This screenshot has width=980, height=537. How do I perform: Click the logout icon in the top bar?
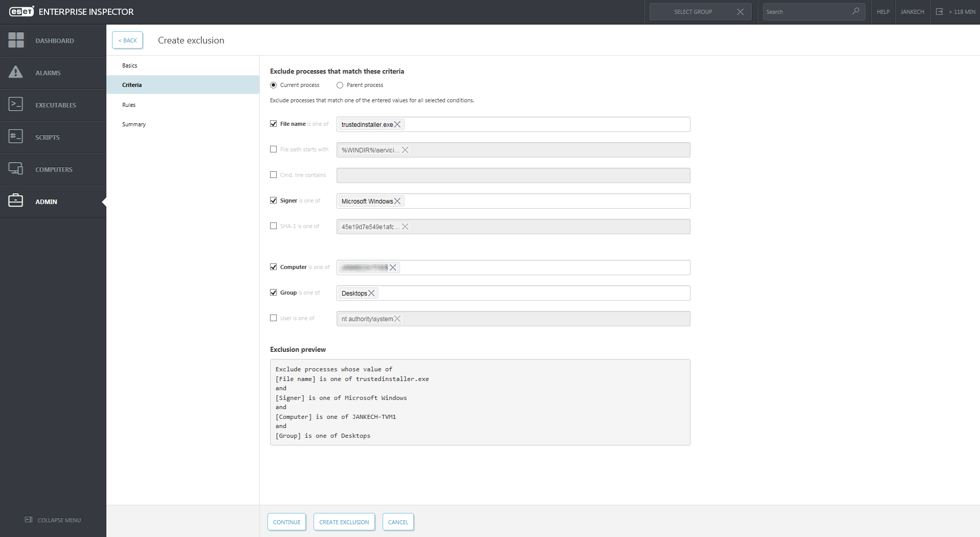tap(939, 11)
